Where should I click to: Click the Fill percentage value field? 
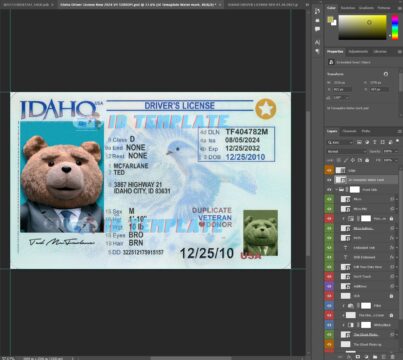(x=388, y=160)
